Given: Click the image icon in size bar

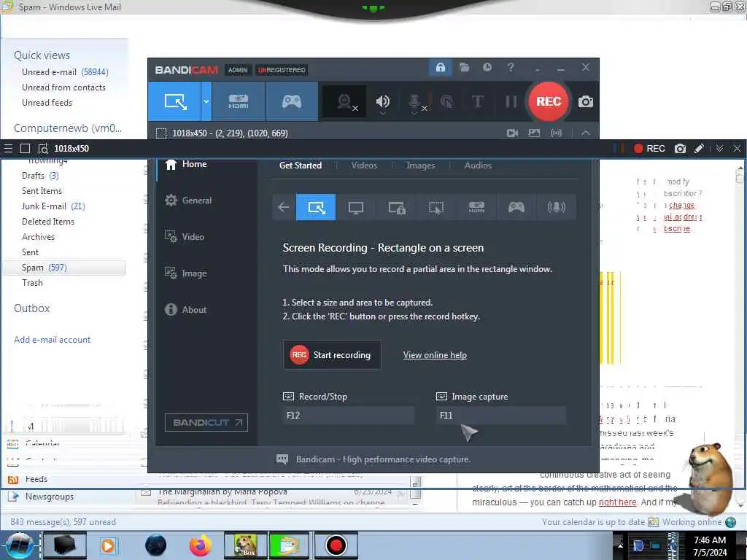Looking at the screenshot, I should pyautogui.click(x=534, y=133).
